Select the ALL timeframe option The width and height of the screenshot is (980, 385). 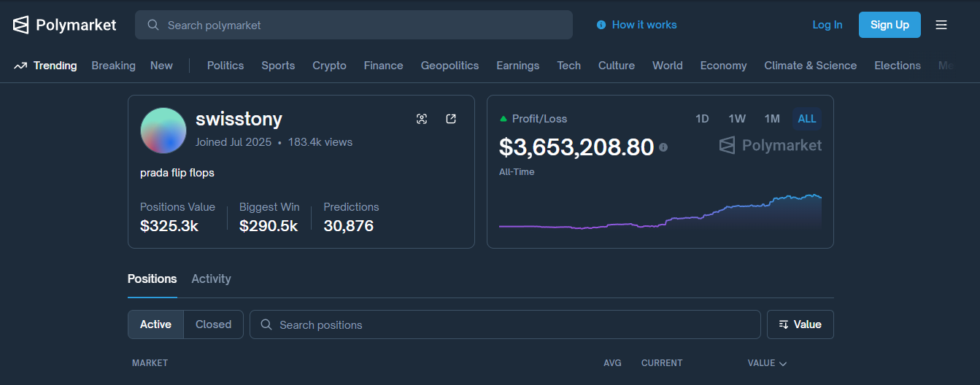[x=807, y=119]
